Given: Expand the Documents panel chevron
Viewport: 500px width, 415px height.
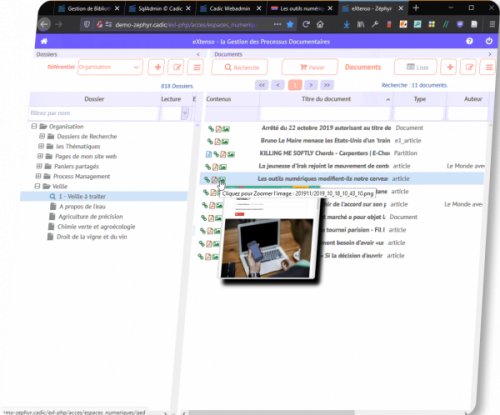Looking at the screenshot, I should (x=489, y=54).
